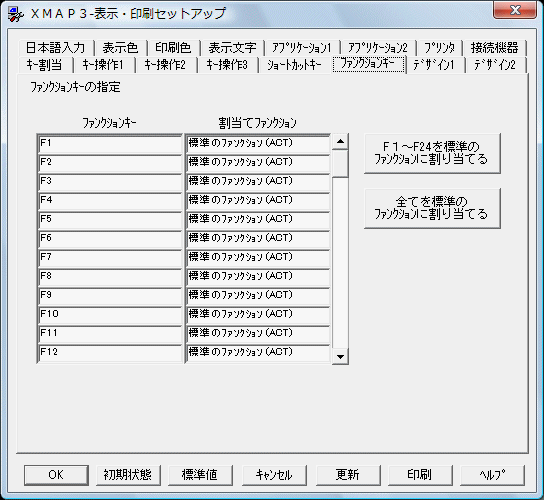Select the F1 key cell
Image resolution: width=544 pixels, height=500 pixels.
pyautogui.click(x=110, y=144)
